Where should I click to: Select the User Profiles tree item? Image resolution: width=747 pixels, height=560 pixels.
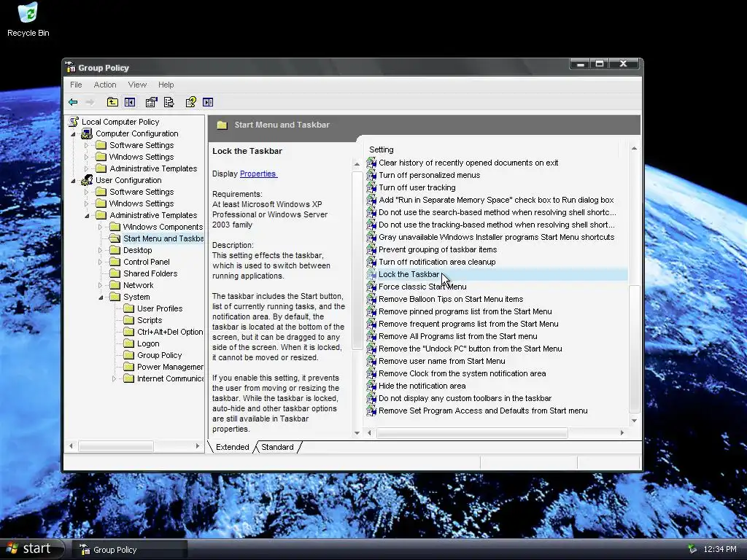pyautogui.click(x=160, y=308)
